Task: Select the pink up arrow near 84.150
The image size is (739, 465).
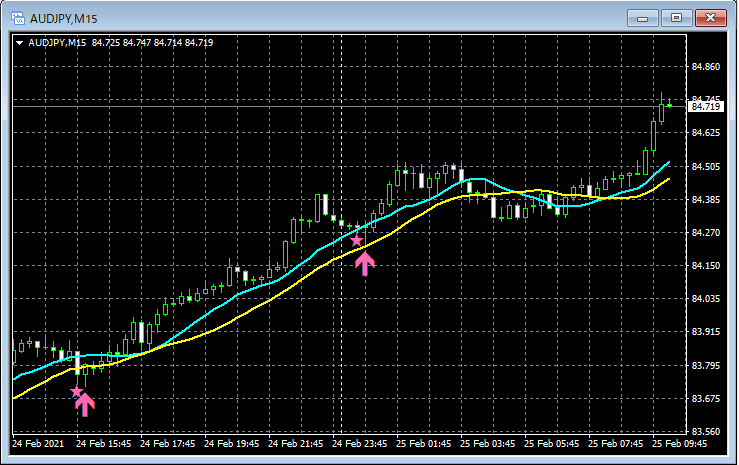Action: coord(364,264)
